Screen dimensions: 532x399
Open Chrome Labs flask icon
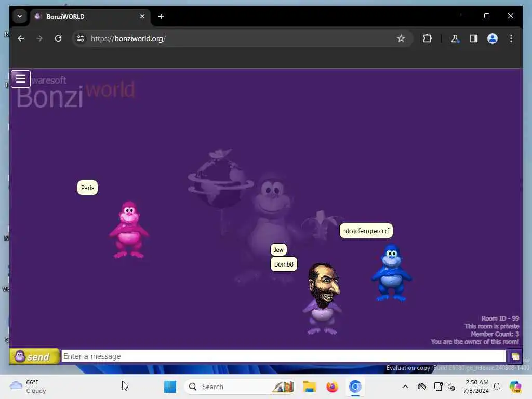[455, 38]
